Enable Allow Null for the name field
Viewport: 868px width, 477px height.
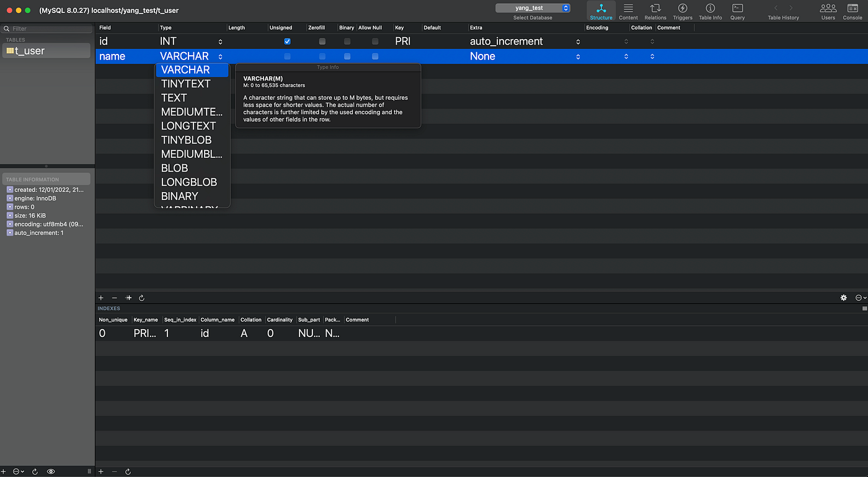(374, 56)
